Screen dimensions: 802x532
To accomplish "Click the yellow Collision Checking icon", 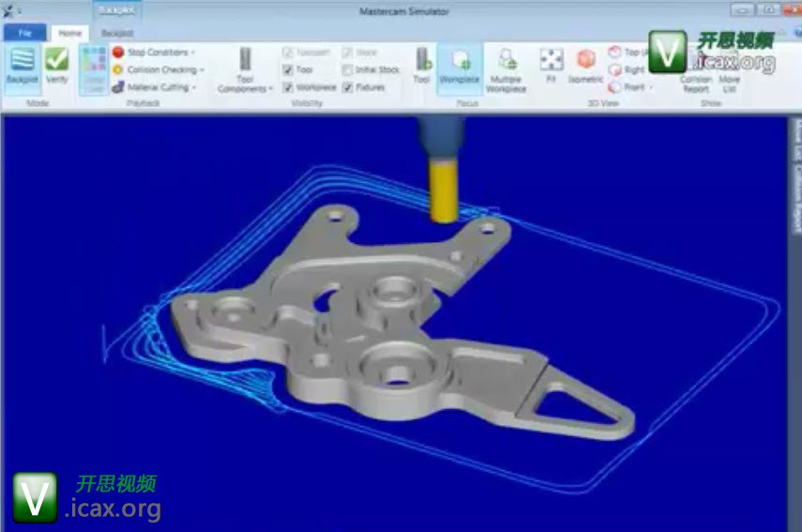I will 117,69.
